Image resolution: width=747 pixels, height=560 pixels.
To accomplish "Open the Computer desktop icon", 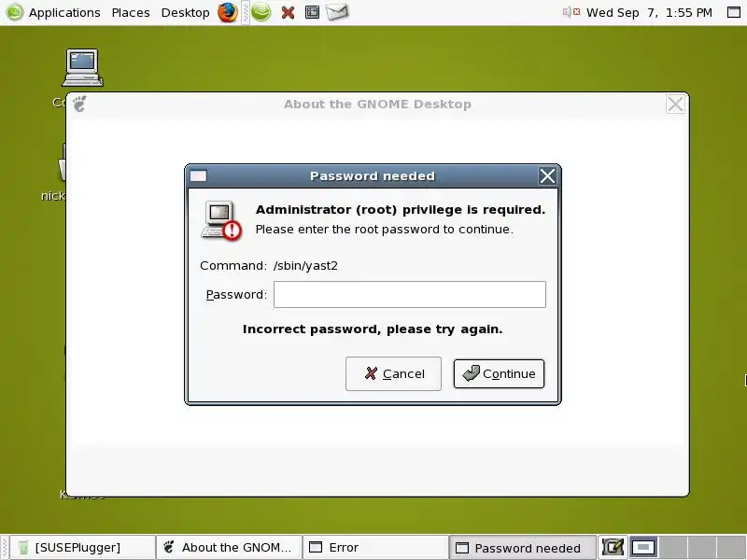I will (x=82, y=67).
